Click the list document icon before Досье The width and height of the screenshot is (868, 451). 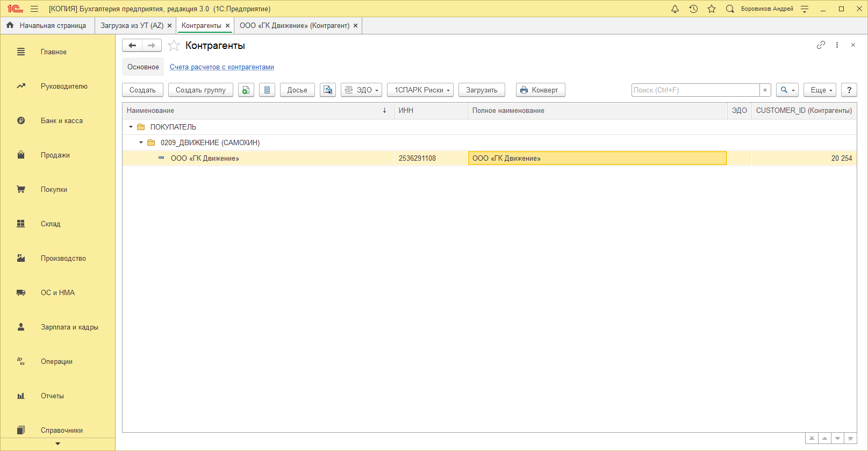pos(267,90)
